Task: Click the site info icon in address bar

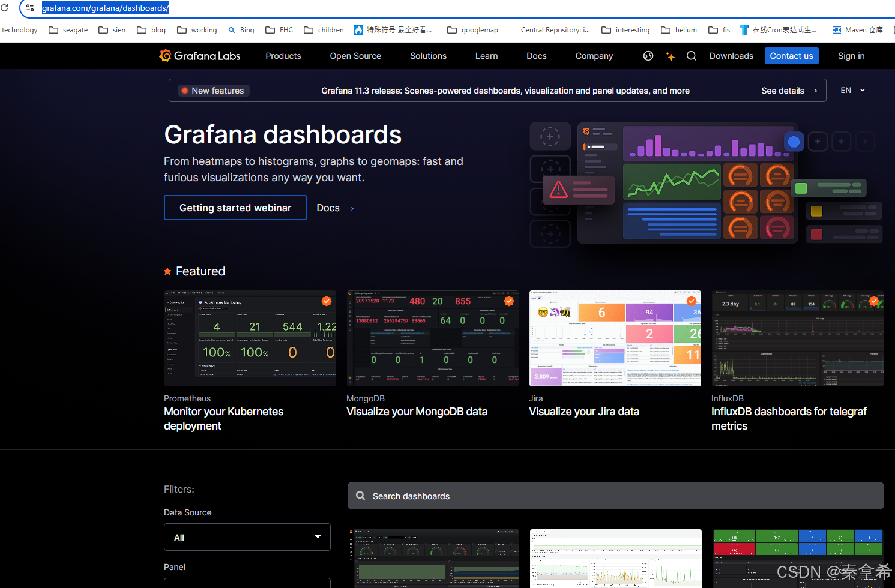Action: 30,8
